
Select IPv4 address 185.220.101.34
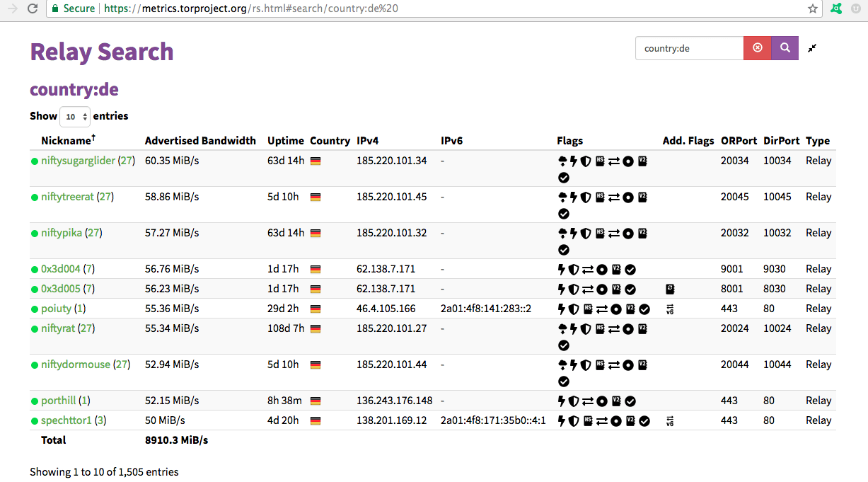coord(392,161)
